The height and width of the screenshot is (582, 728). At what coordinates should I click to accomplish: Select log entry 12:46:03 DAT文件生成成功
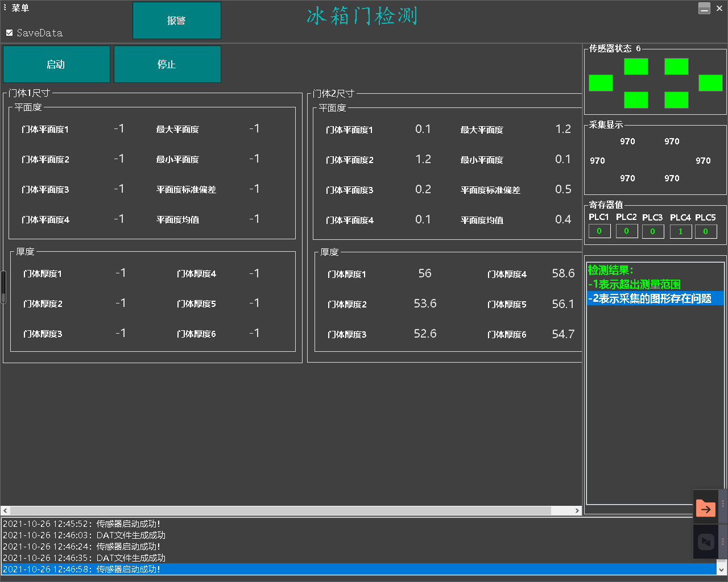point(359,535)
